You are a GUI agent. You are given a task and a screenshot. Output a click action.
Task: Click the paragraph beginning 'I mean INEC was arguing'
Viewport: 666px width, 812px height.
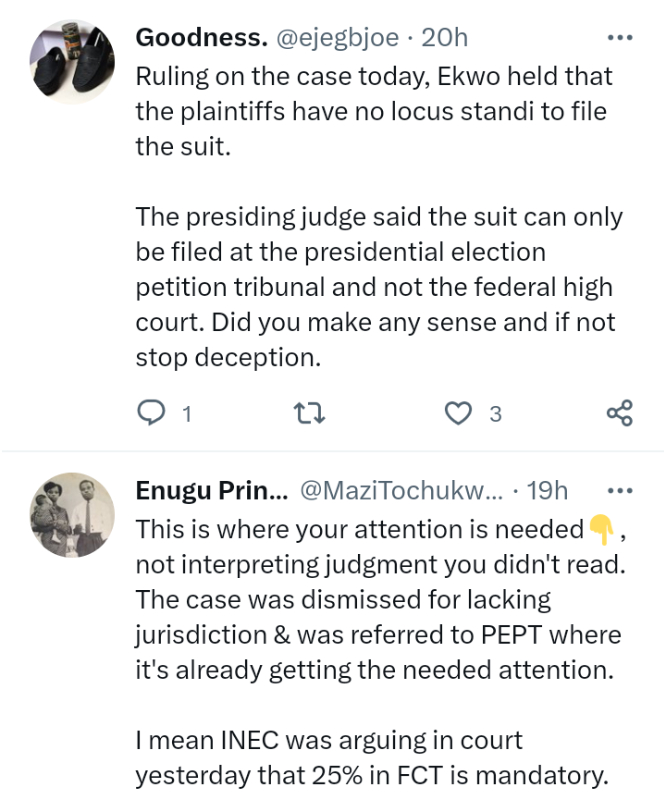click(372, 758)
